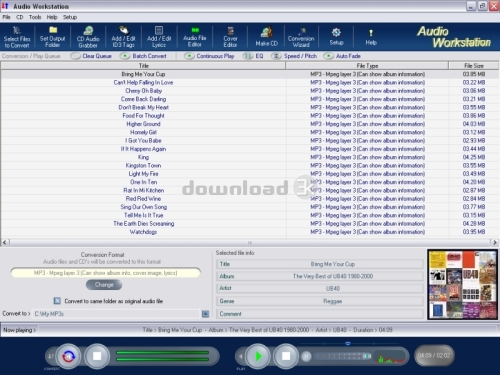Click previous track arrow left of Play

tap(240, 356)
